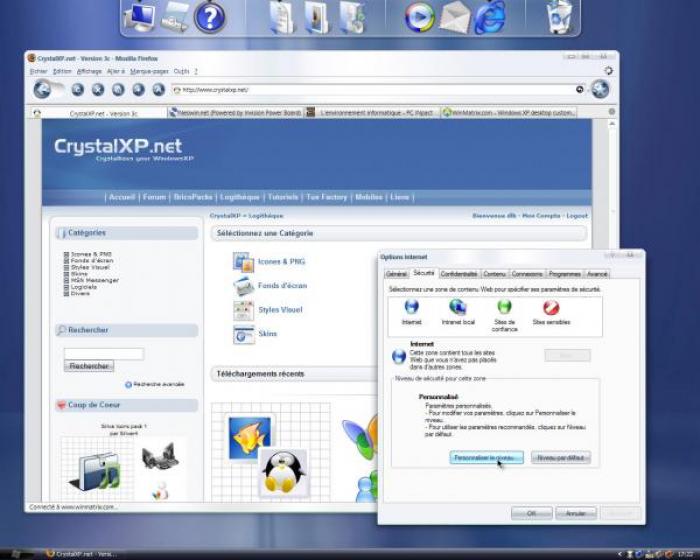The image size is (700, 560).
Task: Open the Tux Factory navigation link
Action: (x=326, y=197)
